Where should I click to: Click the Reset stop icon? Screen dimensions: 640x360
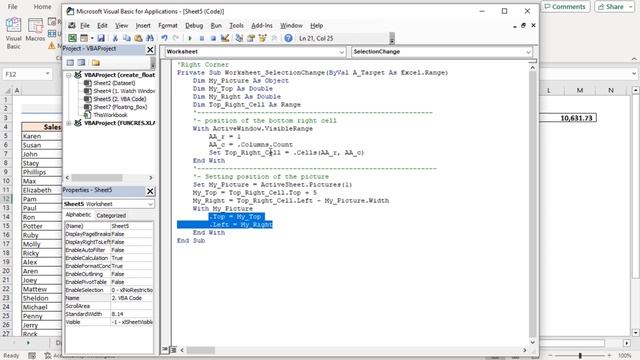click(x=213, y=38)
